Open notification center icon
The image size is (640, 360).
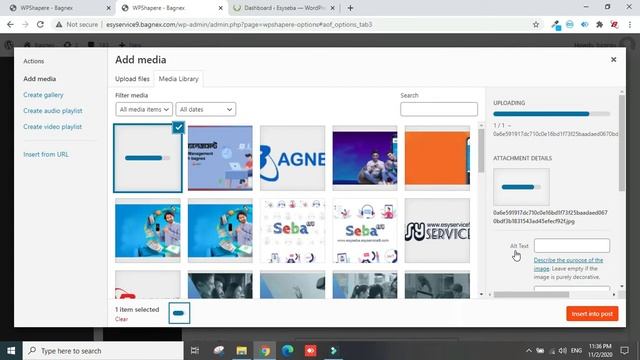624,351
